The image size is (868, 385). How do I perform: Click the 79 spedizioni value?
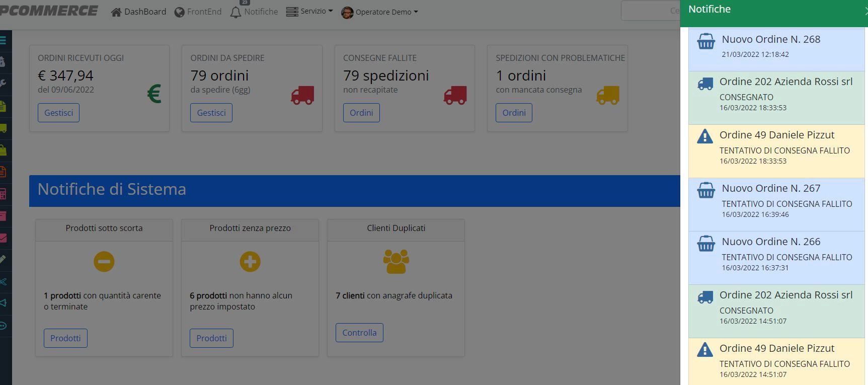386,75
